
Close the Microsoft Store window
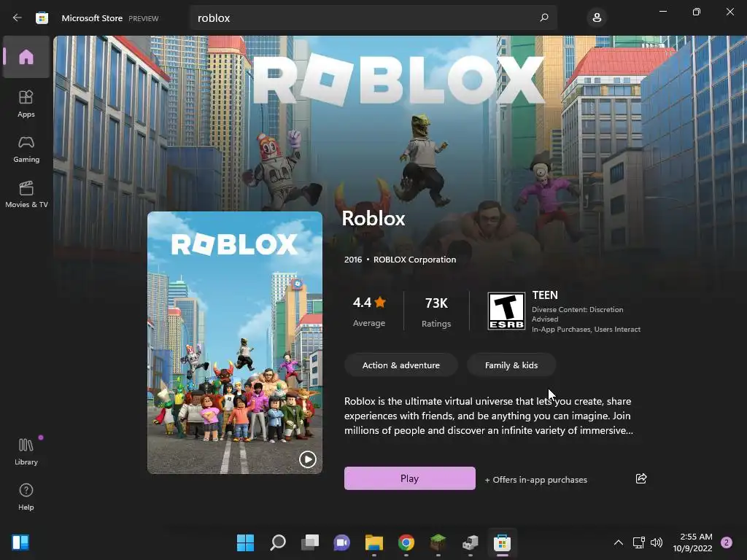tap(729, 12)
